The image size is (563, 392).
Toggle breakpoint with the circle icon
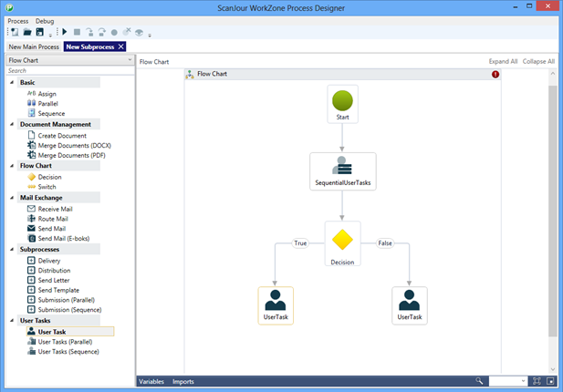(114, 33)
